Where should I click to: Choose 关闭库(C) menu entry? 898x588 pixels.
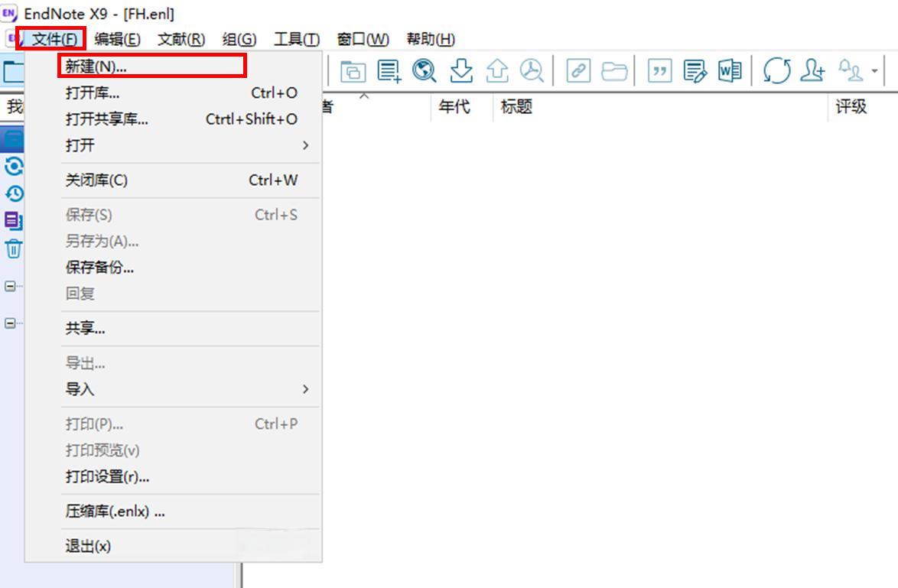(174, 180)
